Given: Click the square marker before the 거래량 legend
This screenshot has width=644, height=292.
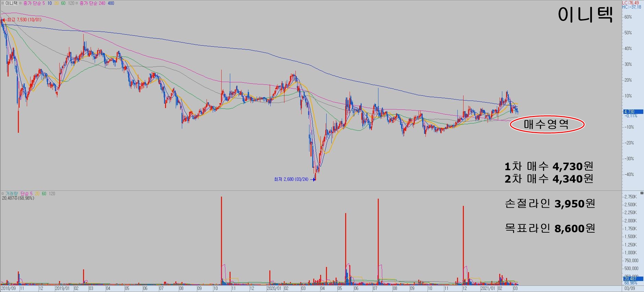Looking at the screenshot, I should pos(3,194).
